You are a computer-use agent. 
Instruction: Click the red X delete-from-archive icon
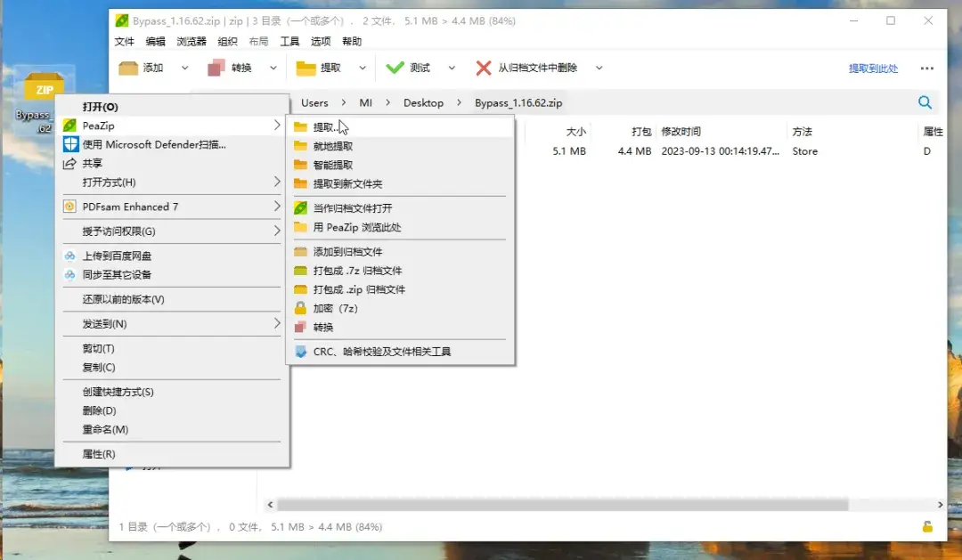484,68
